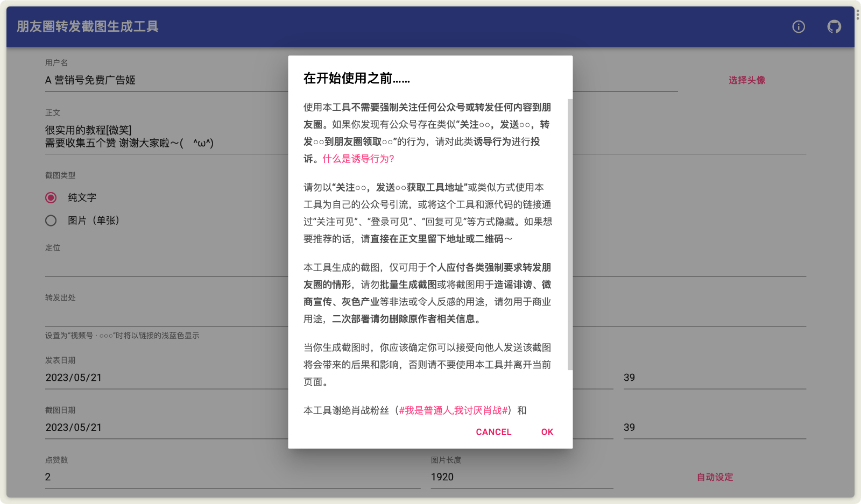
Task: Click the 自动设定 link for image length
Action: pos(714,477)
